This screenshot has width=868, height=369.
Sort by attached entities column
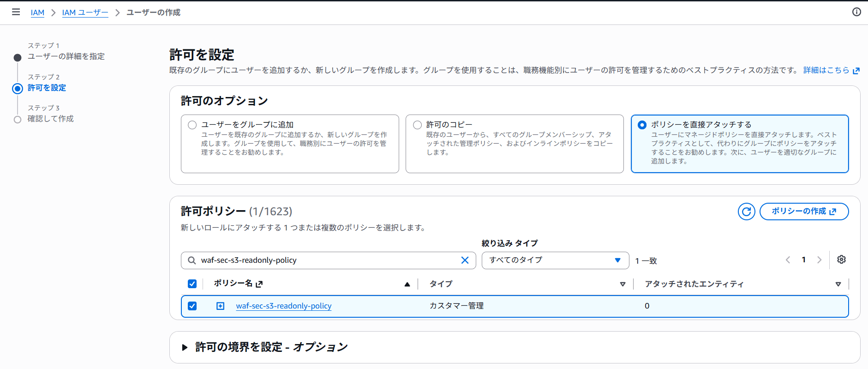(x=838, y=284)
